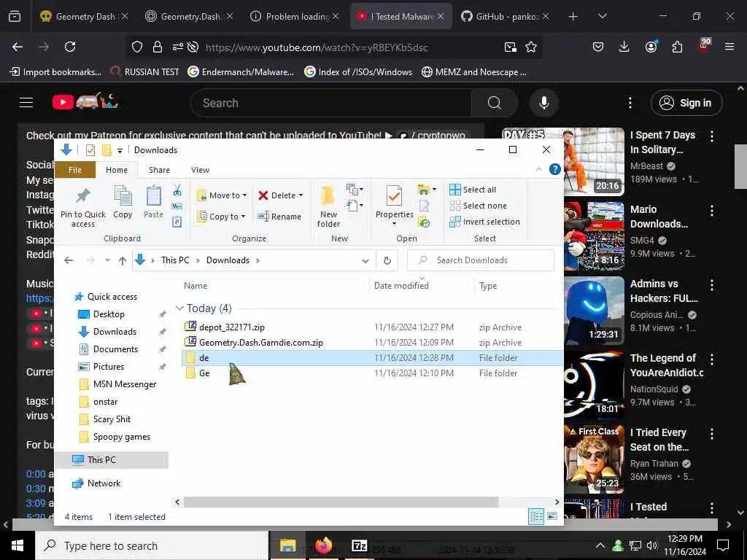Viewport: 747px width, 560px height.
Task: Click YouTube voice search microphone
Action: [543, 103]
